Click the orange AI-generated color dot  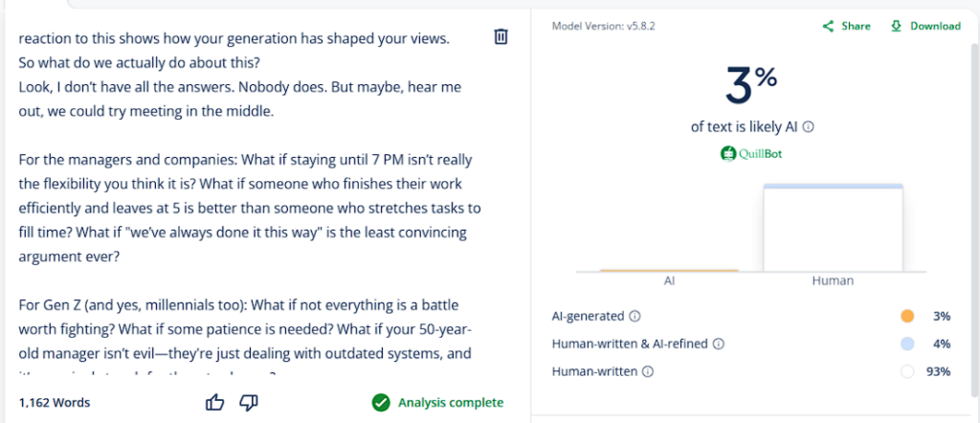[907, 316]
